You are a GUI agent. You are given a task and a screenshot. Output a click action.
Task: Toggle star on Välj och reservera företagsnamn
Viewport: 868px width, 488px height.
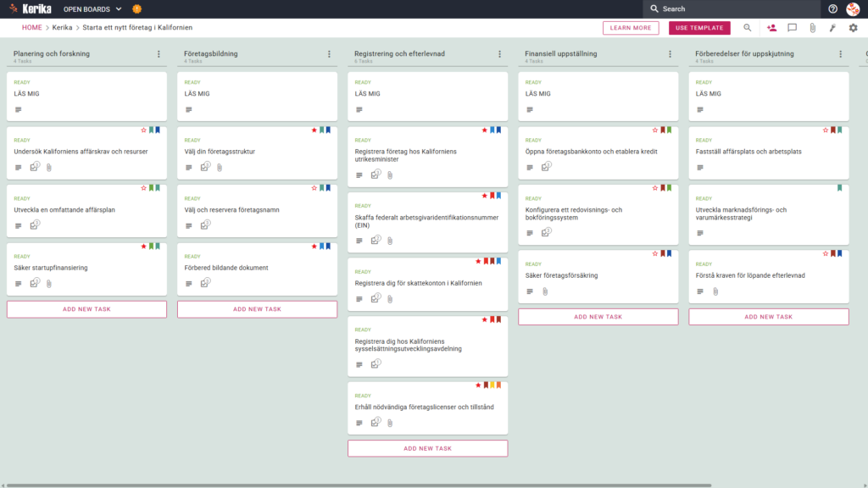coord(314,188)
